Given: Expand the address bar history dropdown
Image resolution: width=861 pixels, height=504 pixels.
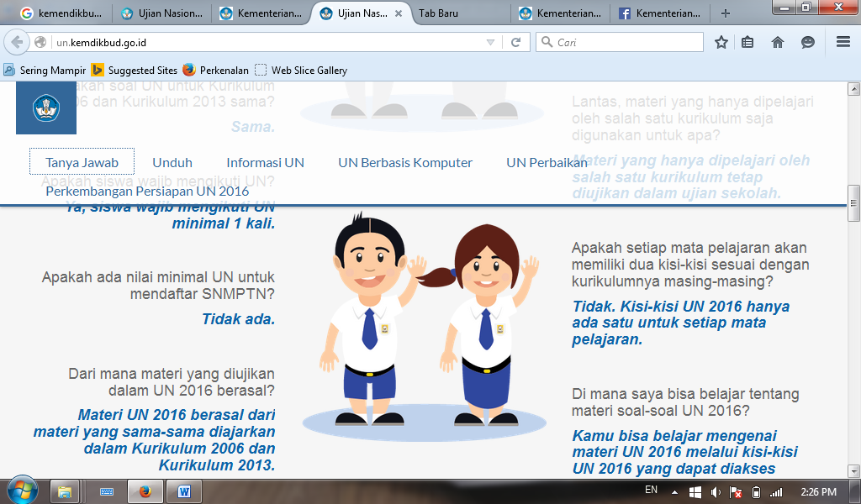Looking at the screenshot, I should (x=489, y=42).
